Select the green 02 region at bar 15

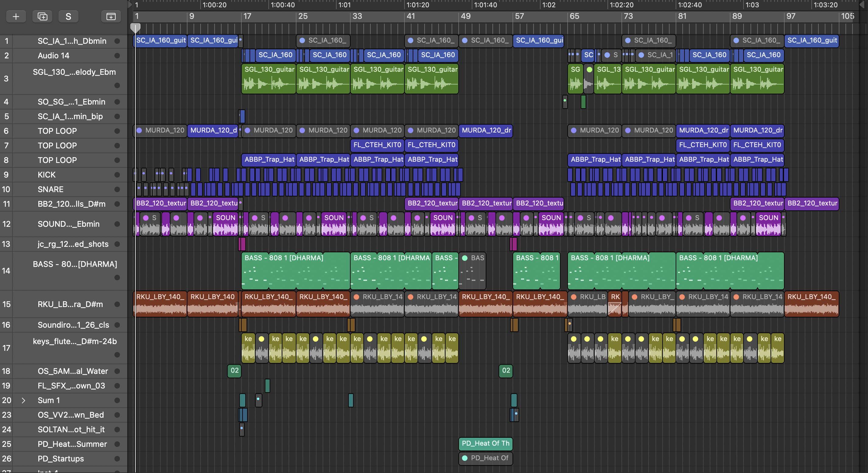[x=235, y=371]
